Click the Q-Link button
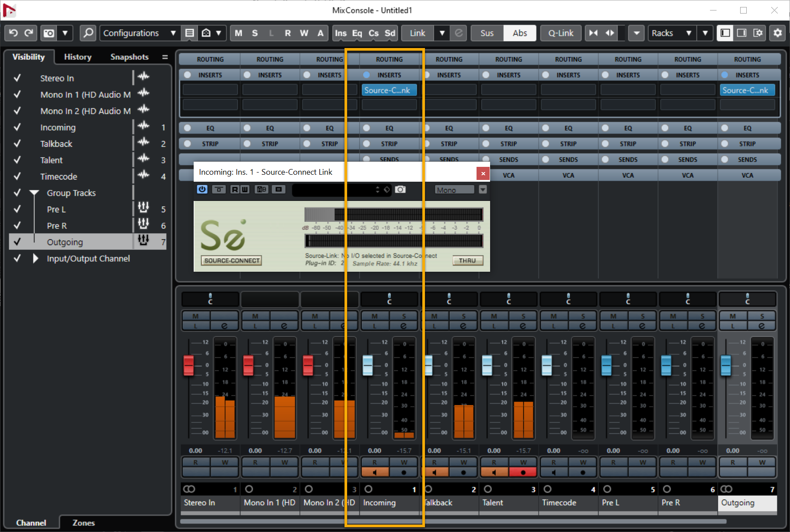The width and height of the screenshot is (790, 532). pos(560,33)
